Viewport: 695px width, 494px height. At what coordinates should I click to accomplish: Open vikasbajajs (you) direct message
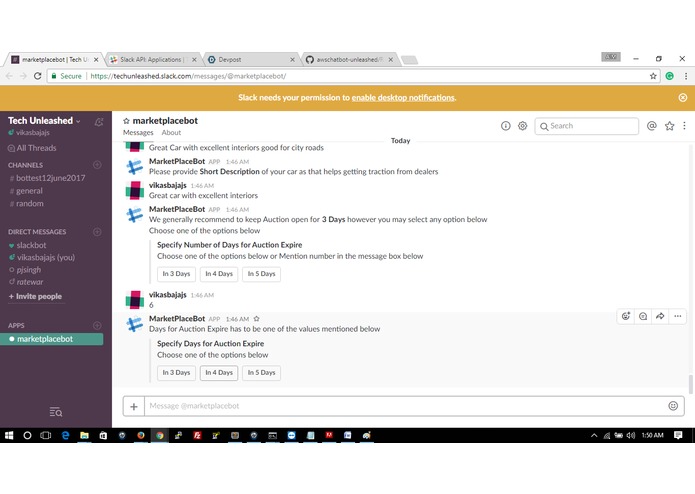pyautogui.click(x=42, y=257)
